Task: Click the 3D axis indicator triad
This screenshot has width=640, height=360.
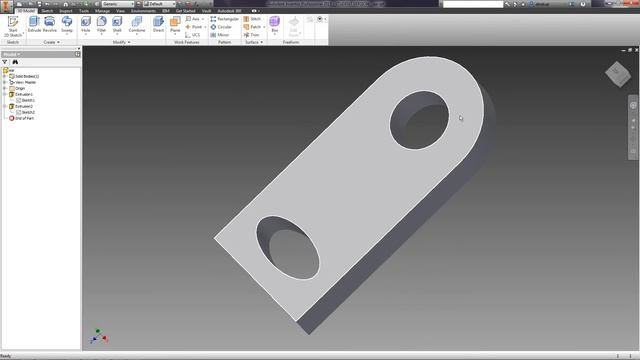Action: pos(98,336)
